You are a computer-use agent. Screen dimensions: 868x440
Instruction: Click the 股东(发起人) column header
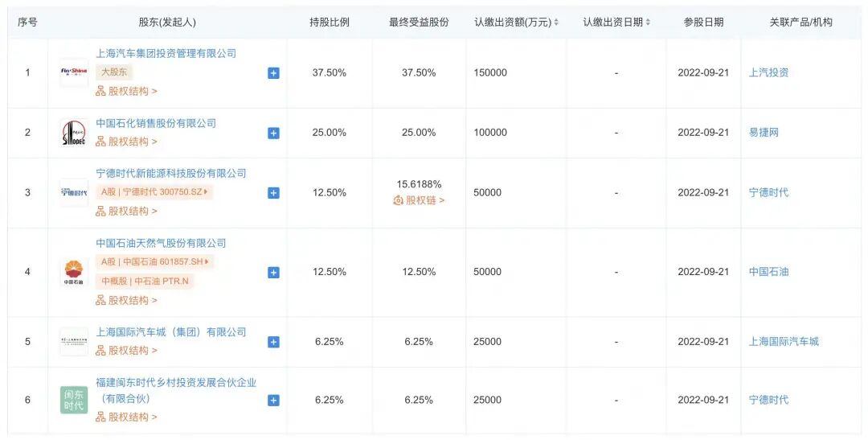167,23
